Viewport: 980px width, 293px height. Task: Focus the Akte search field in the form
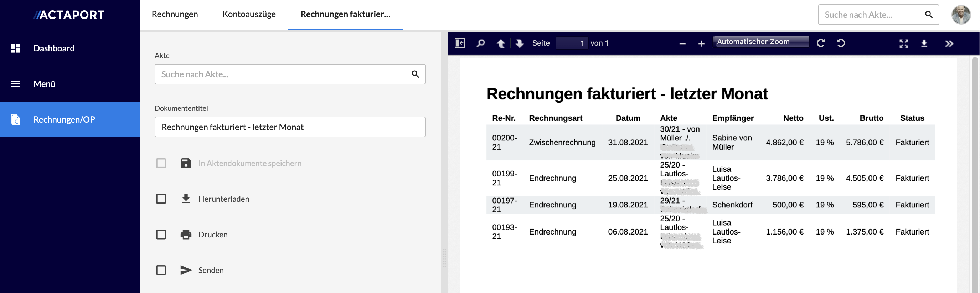point(290,74)
